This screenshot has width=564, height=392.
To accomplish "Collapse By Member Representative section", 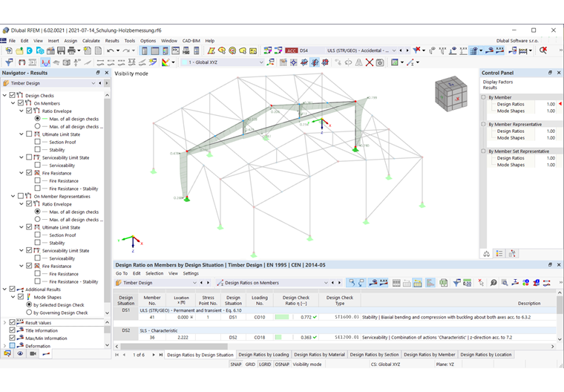I will pyautogui.click(x=483, y=124).
